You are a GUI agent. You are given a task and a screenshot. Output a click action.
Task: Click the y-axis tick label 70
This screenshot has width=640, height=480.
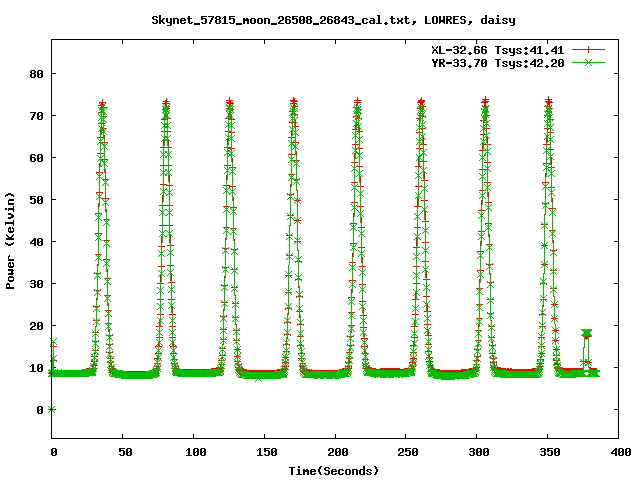[36, 116]
